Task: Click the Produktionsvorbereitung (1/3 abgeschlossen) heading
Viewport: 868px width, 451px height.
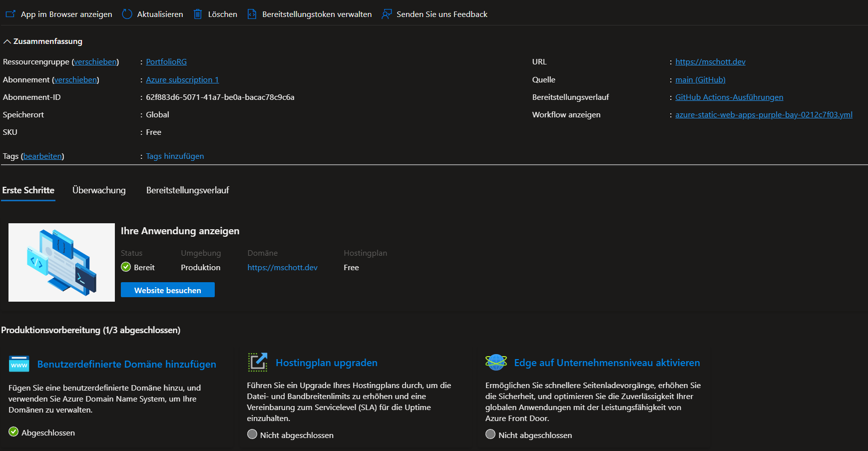Action: tap(91, 330)
